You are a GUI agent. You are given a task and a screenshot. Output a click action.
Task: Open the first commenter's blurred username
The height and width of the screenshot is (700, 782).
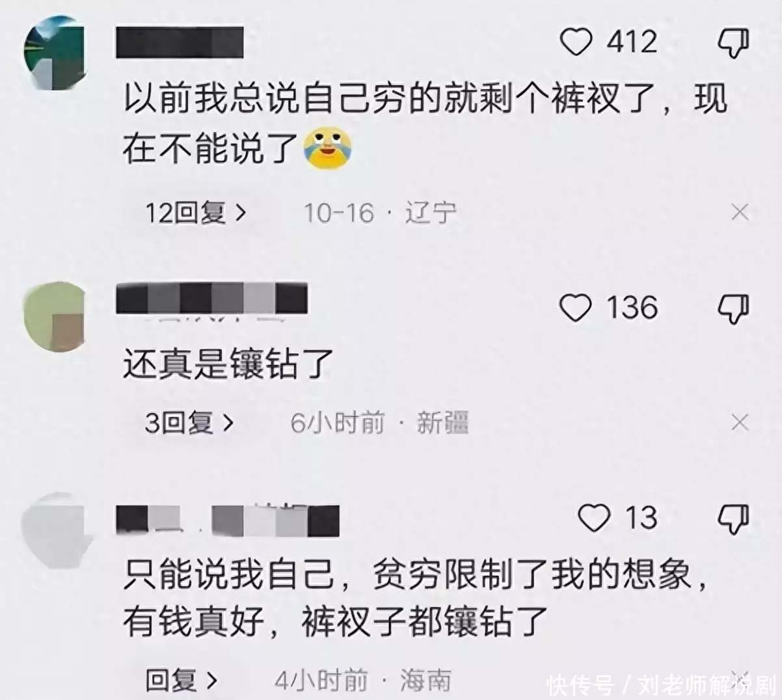[x=180, y=42]
